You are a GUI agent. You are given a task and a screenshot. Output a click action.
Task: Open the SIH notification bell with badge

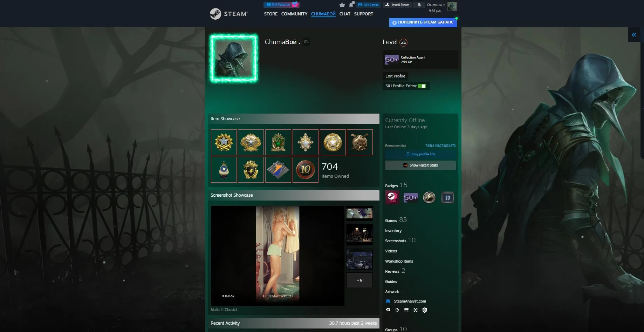(x=351, y=5)
